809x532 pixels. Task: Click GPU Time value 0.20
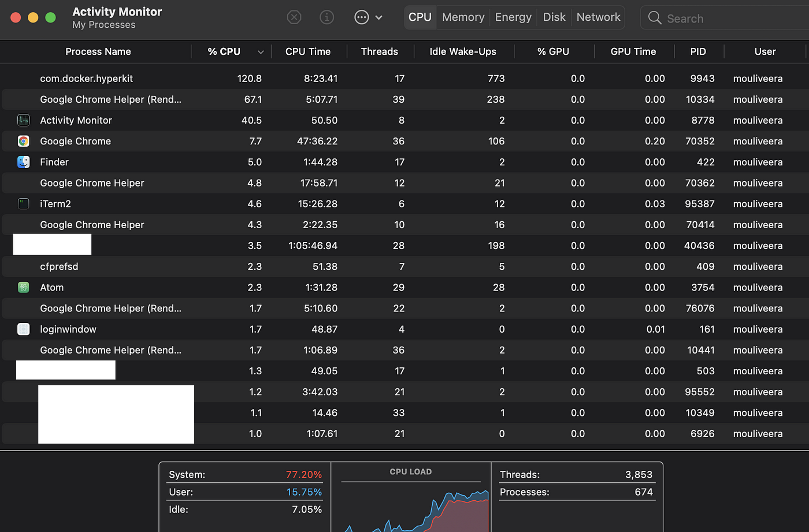(655, 141)
